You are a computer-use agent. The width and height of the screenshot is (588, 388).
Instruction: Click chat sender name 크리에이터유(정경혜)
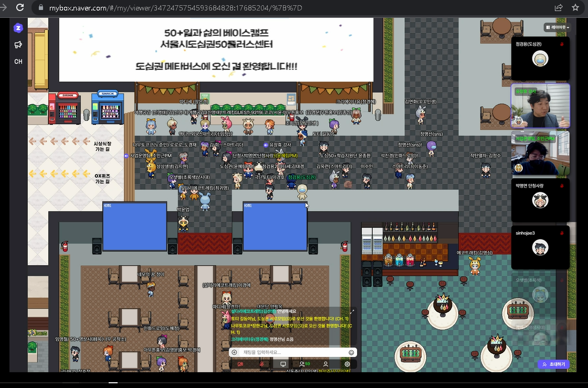click(249, 339)
